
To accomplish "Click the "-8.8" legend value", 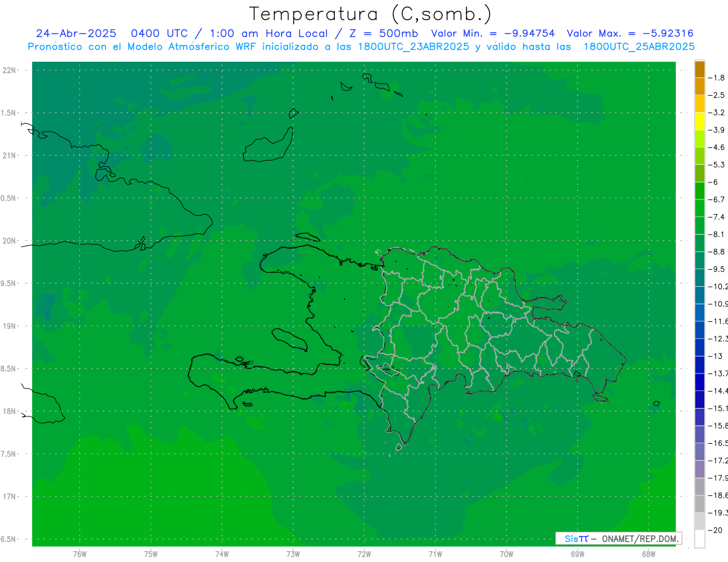I will (x=718, y=252).
